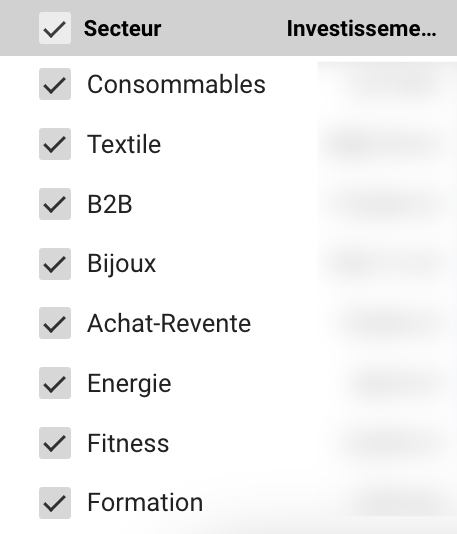Select the Bijoux row label
Image resolution: width=457 pixels, height=534 pixels.
click(x=122, y=264)
